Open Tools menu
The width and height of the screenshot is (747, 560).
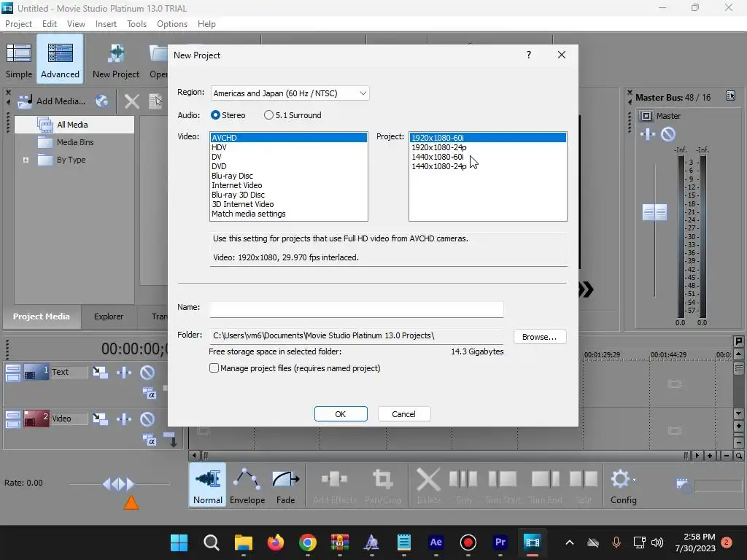[136, 24]
